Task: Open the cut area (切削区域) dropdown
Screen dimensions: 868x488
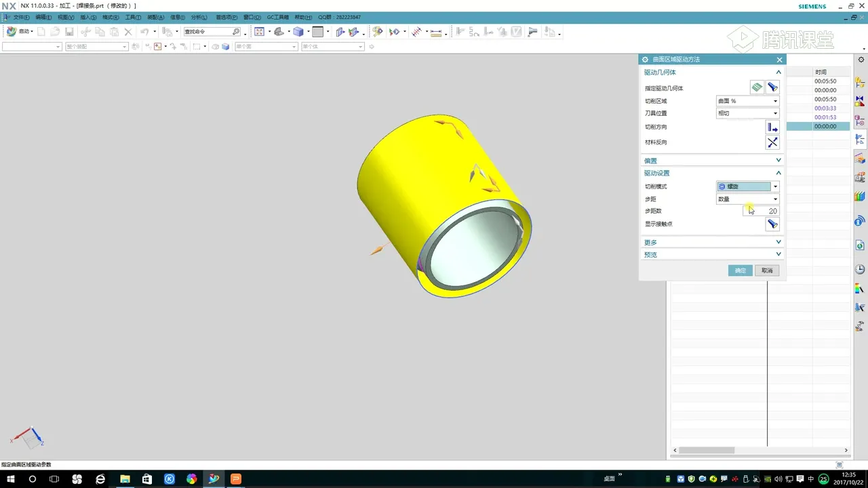Action: coord(747,101)
